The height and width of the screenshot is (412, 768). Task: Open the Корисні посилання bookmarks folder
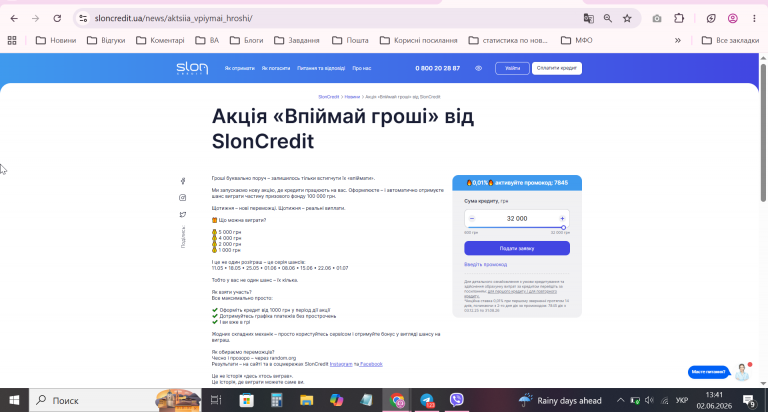coord(419,40)
